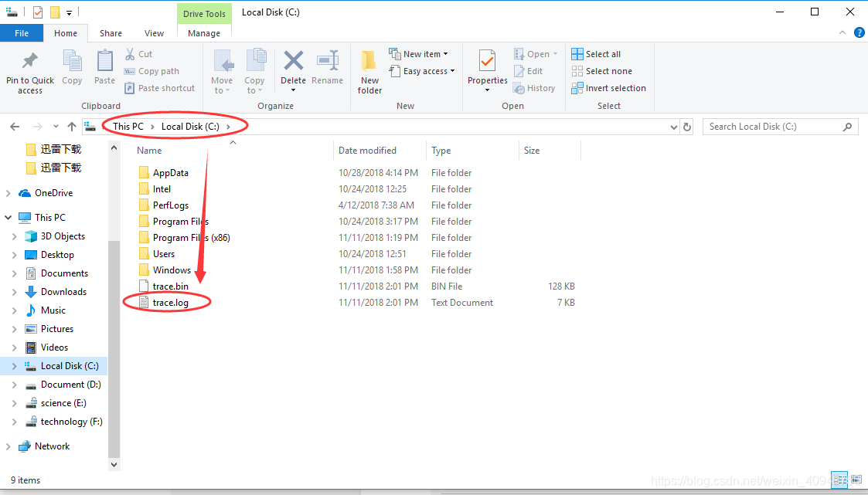Click the Search Local Disk (C:) field
868x495 pixels.
click(780, 127)
